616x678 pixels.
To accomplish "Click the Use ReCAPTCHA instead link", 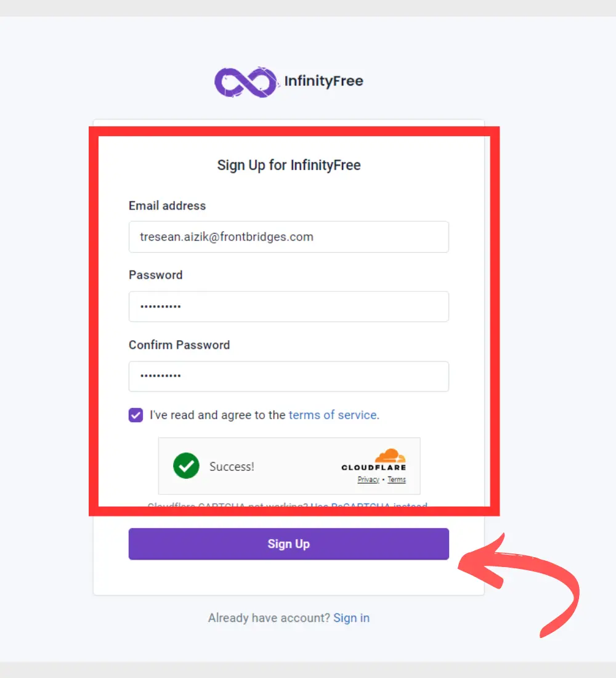I will point(369,505).
